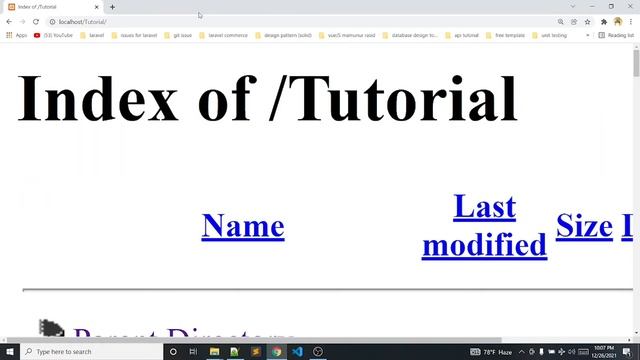Open the Apps bookmark shortcut
Image resolution: width=640 pixels, height=360 pixels.
tap(16, 36)
